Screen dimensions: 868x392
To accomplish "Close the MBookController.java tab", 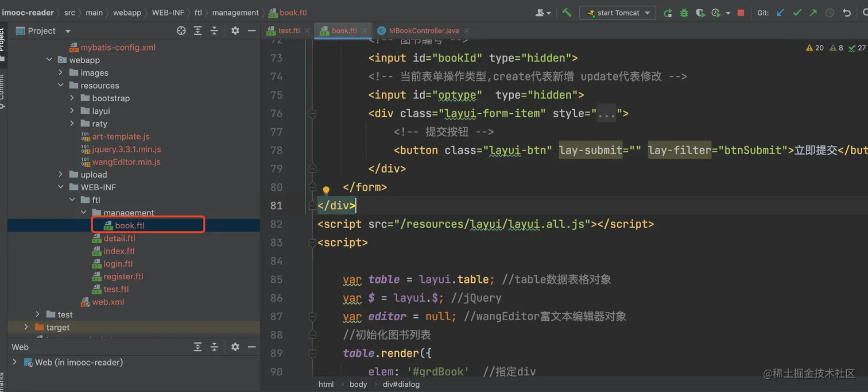I will point(467,31).
